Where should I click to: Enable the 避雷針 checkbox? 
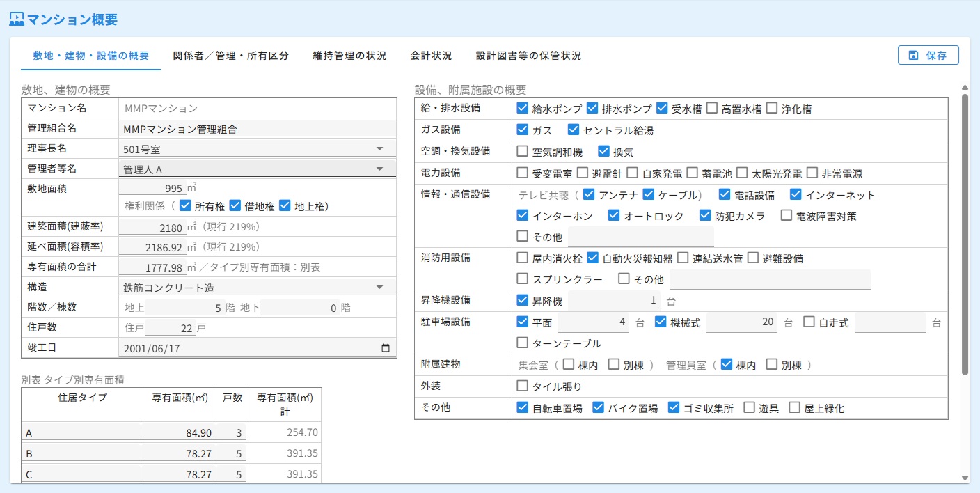tap(583, 173)
